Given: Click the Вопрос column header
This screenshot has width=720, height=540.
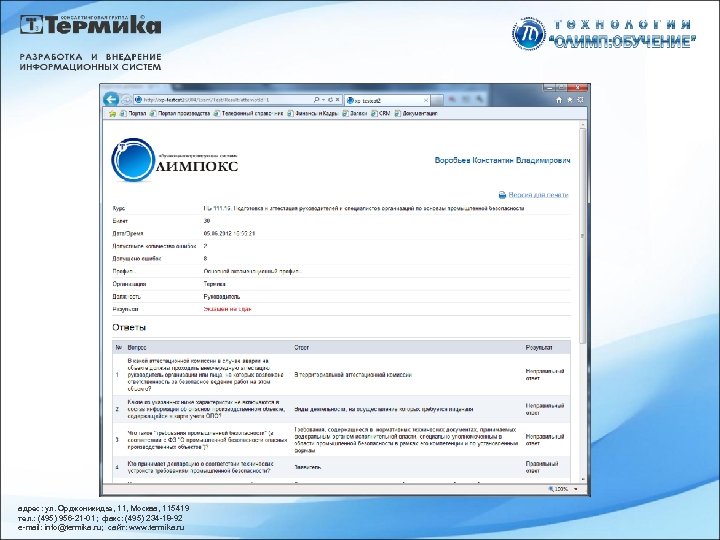Looking at the screenshot, I should point(137,348).
